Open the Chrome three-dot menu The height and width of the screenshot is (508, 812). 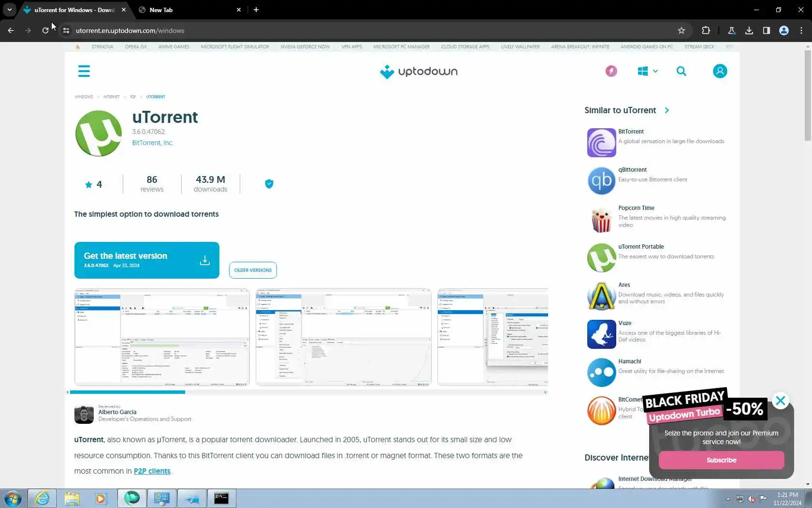click(x=801, y=30)
